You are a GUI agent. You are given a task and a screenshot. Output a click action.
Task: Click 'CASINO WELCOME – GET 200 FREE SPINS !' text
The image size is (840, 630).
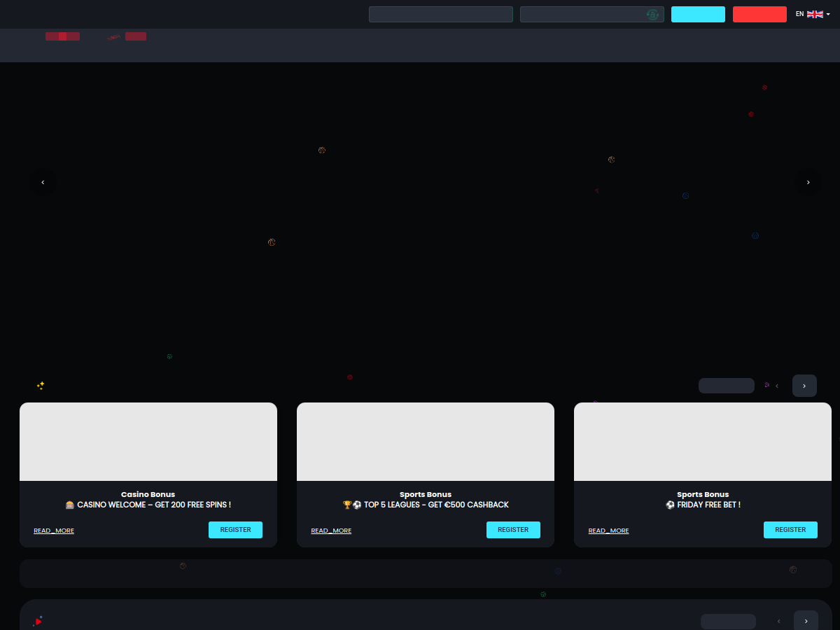[148, 505]
